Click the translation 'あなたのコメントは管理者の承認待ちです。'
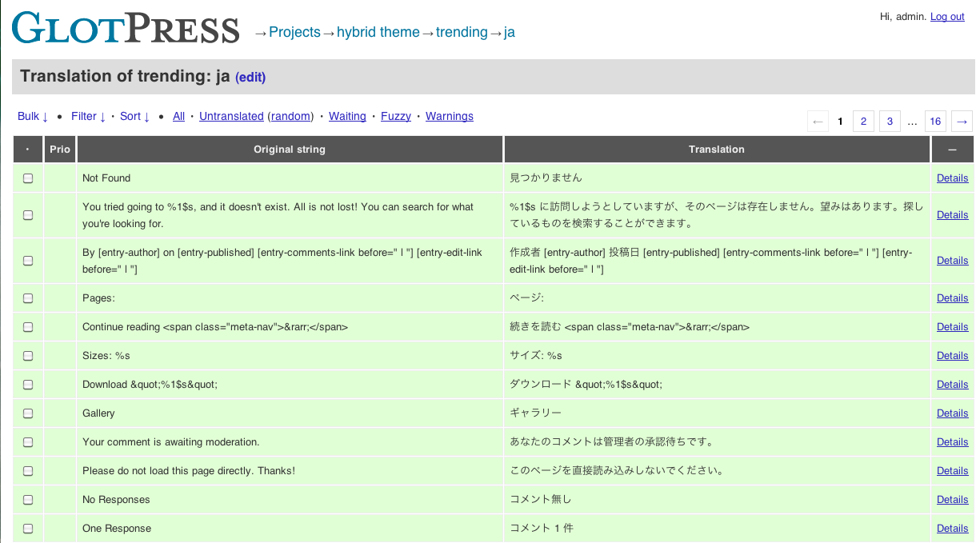The image size is (980, 543). pos(611,442)
